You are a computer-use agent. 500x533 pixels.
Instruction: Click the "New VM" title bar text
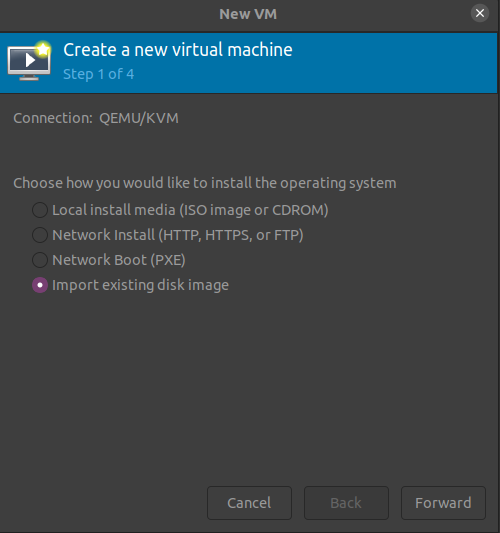248,14
